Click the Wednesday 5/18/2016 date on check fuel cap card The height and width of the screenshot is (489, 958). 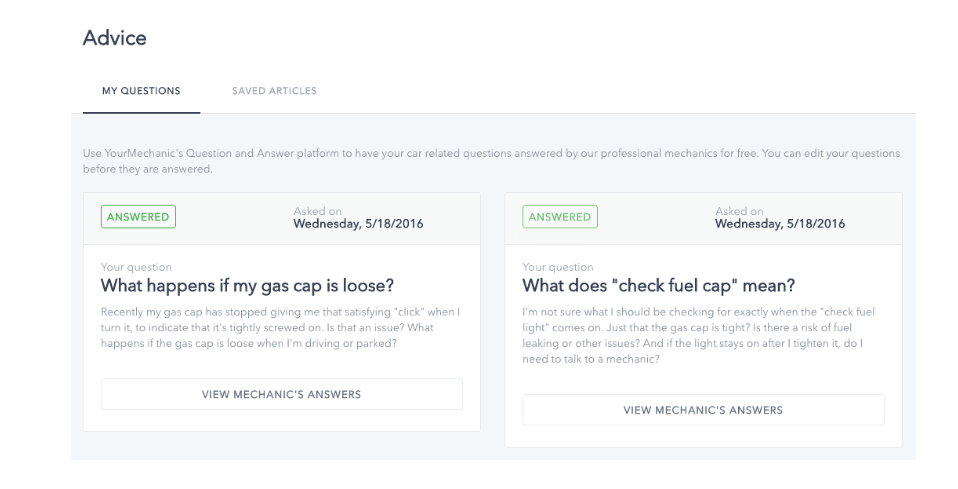(780, 224)
